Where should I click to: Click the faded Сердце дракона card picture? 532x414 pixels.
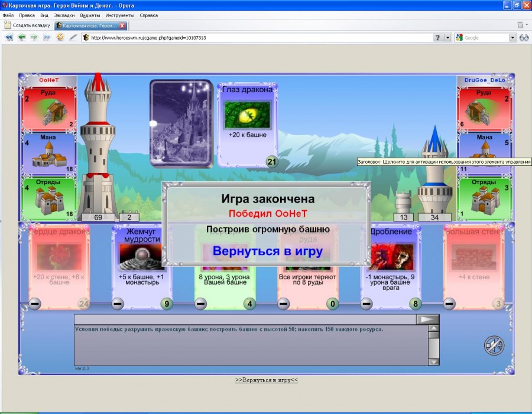pos(59,257)
